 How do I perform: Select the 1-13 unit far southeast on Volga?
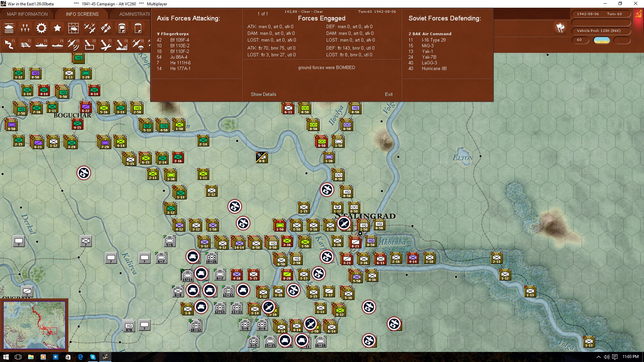coord(589,342)
